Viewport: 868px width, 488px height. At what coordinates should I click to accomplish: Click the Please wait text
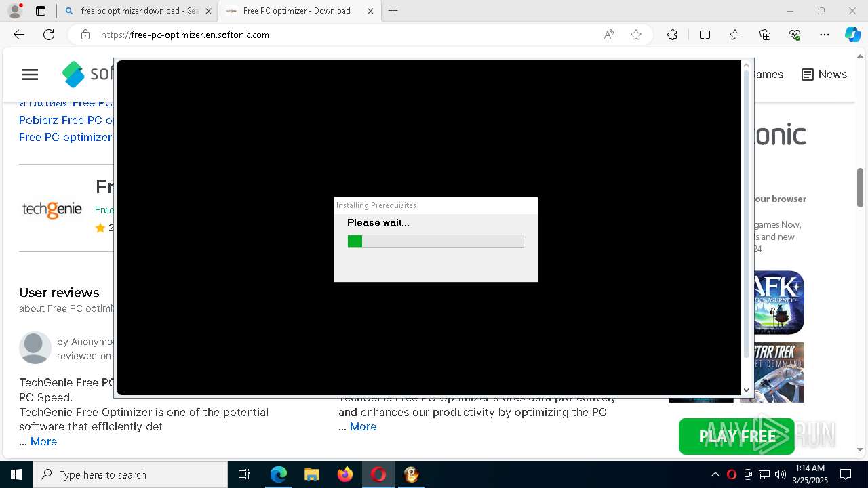378,222
